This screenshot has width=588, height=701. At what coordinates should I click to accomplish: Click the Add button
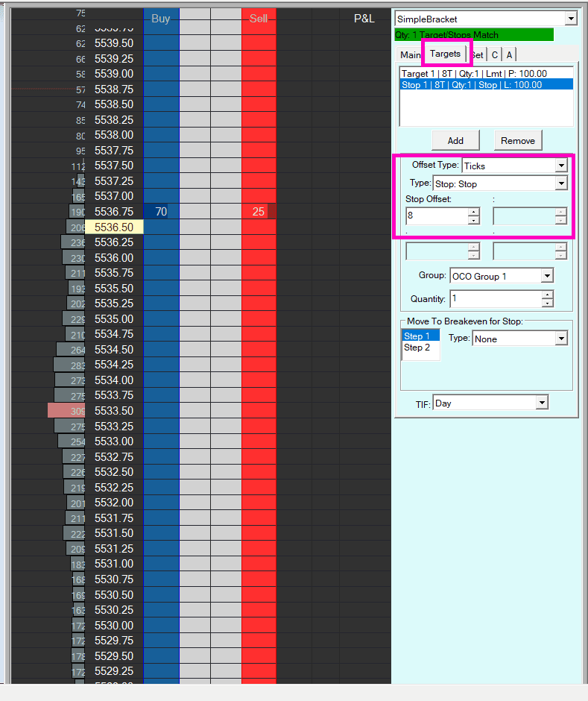[x=455, y=140]
